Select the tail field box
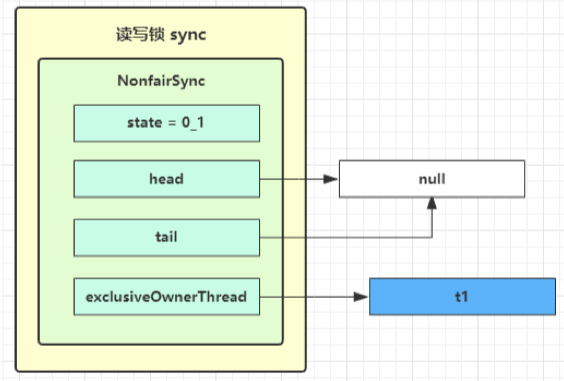Screen dimensions: 564x381 [x=167, y=237]
